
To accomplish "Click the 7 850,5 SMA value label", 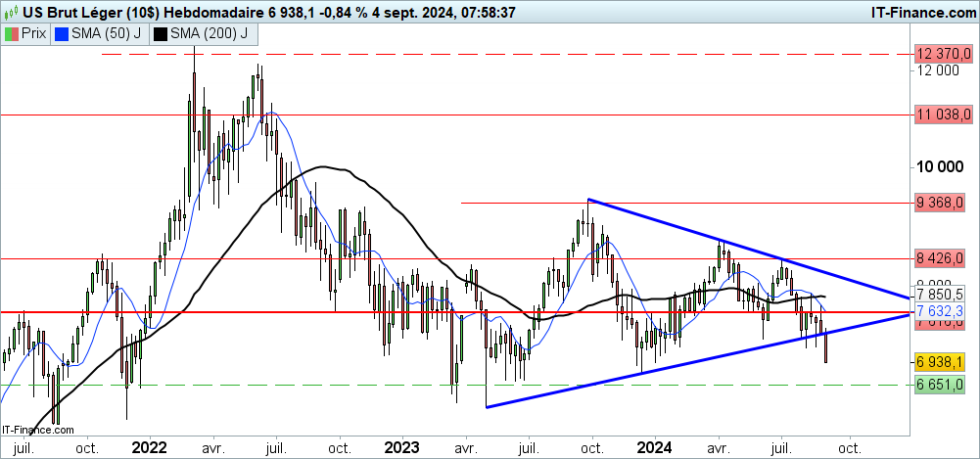I will [944, 295].
